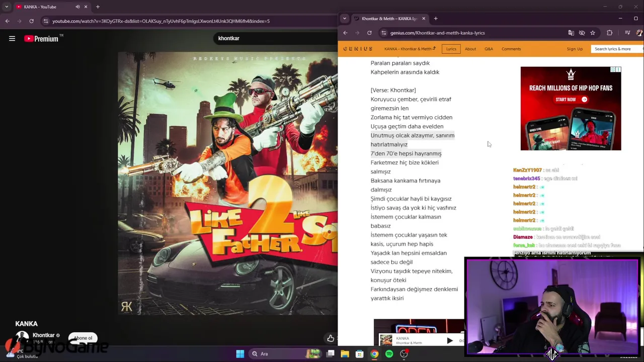Open File Explorer from the taskbar
The width and height of the screenshot is (644, 362).
coord(345,354)
